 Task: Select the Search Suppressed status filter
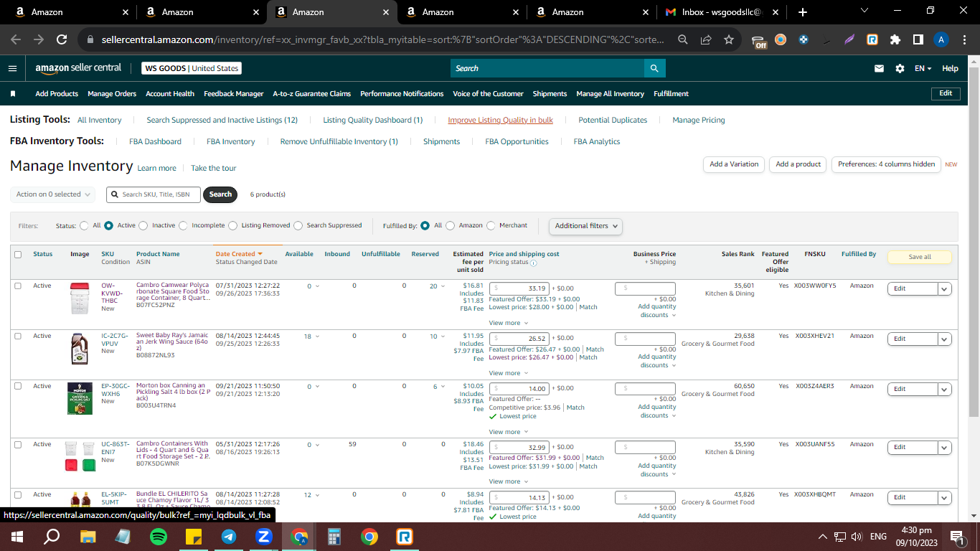pyautogui.click(x=298, y=225)
